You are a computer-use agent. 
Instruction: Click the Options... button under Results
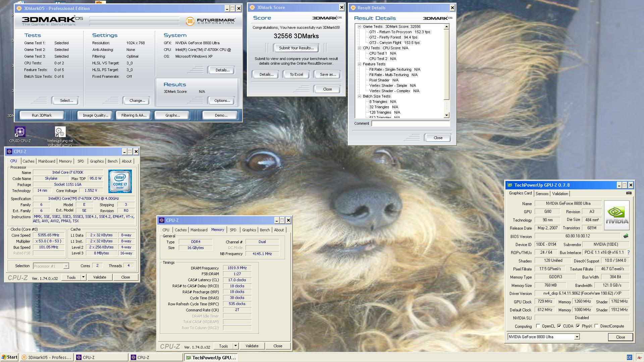click(x=222, y=101)
